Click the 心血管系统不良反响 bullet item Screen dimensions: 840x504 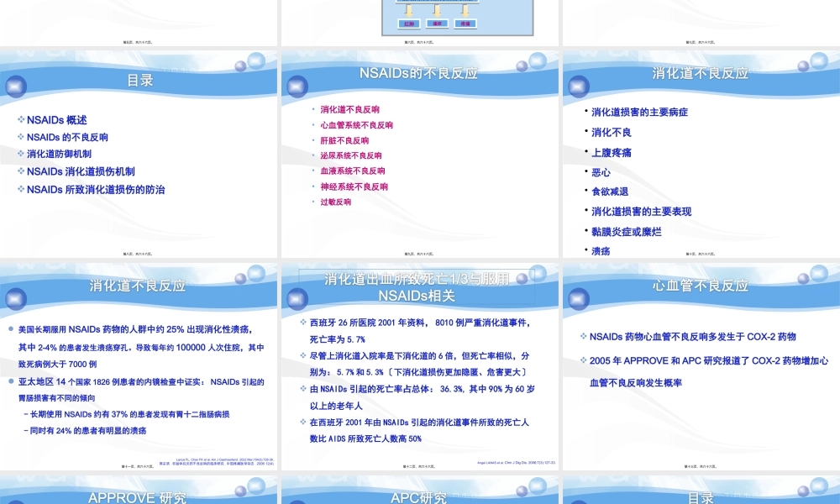point(356,125)
